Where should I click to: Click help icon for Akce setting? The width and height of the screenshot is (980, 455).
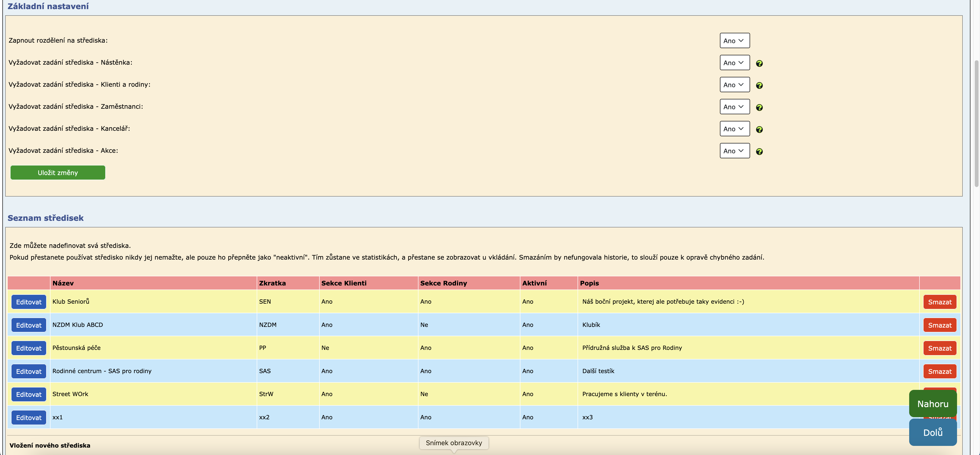pos(759,152)
